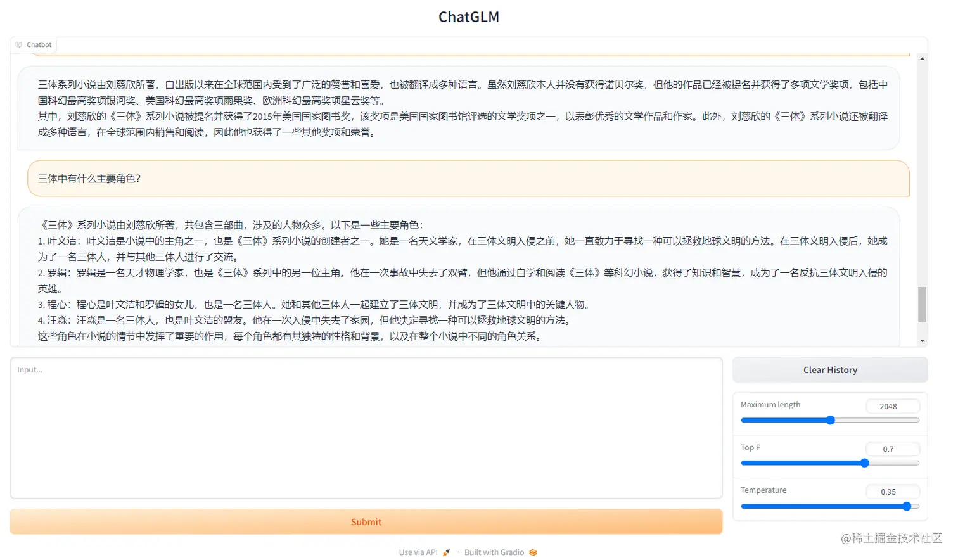Open the Use via API link

coord(424,552)
